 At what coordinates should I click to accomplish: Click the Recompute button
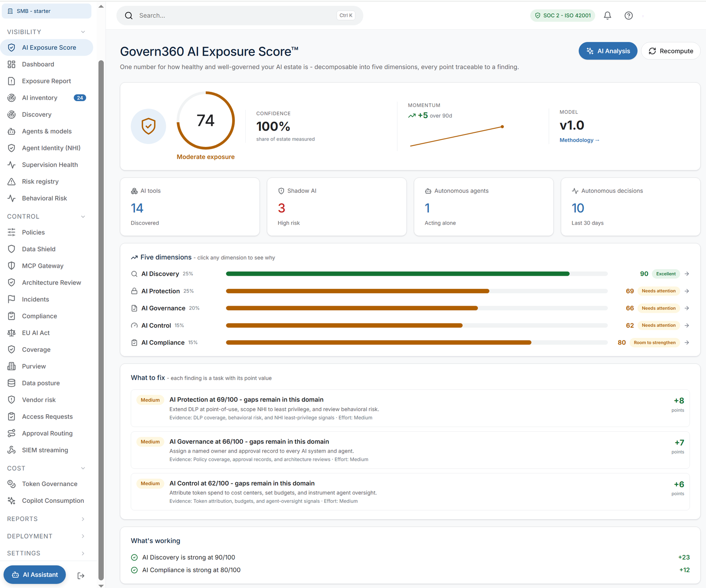[671, 51]
